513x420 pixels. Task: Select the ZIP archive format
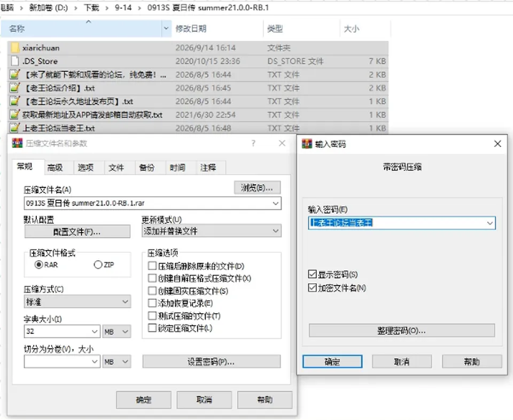point(98,265)
